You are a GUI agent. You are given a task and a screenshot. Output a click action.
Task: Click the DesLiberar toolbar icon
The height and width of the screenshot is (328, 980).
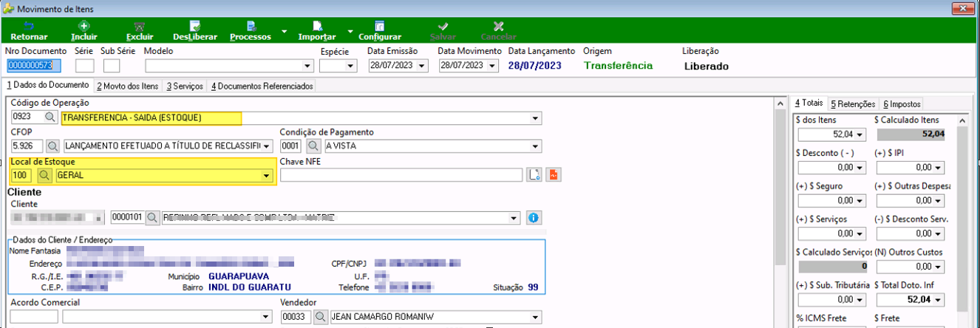(x=194, y=26)
